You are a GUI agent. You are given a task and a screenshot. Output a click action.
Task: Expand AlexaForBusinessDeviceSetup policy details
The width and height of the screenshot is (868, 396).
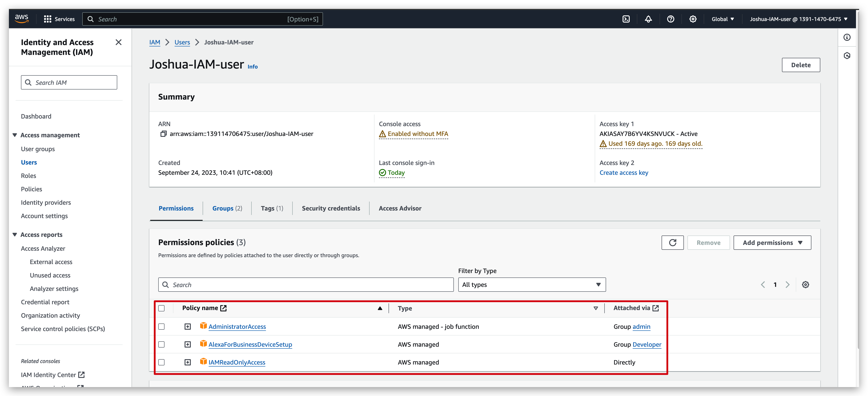[x=187, y=344]
